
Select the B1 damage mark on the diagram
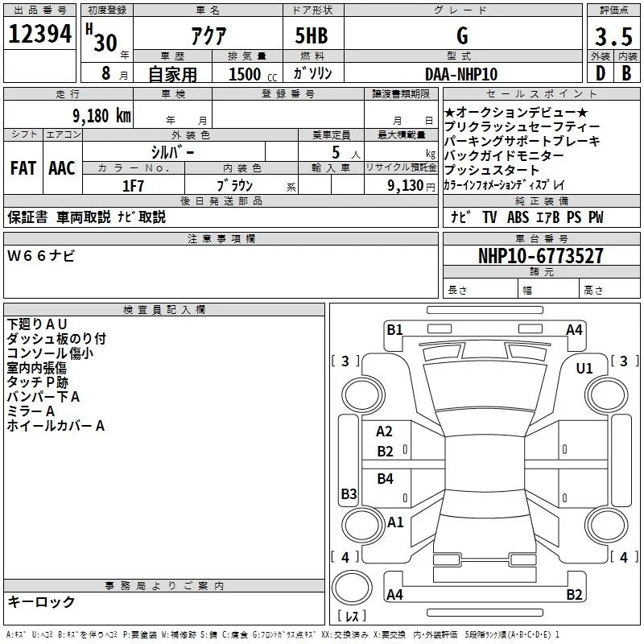tap(394, 330)
